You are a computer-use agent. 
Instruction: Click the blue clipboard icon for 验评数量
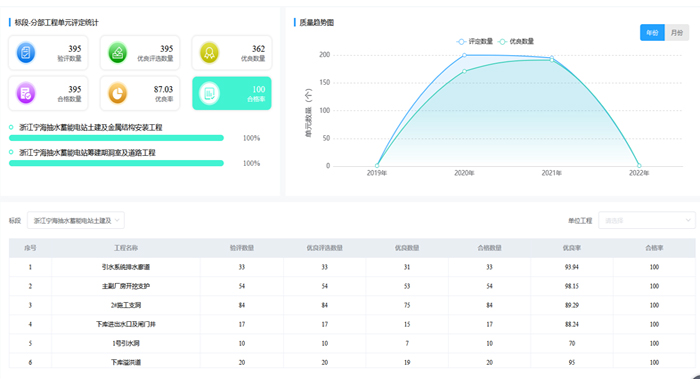click(x=26, y=53)
